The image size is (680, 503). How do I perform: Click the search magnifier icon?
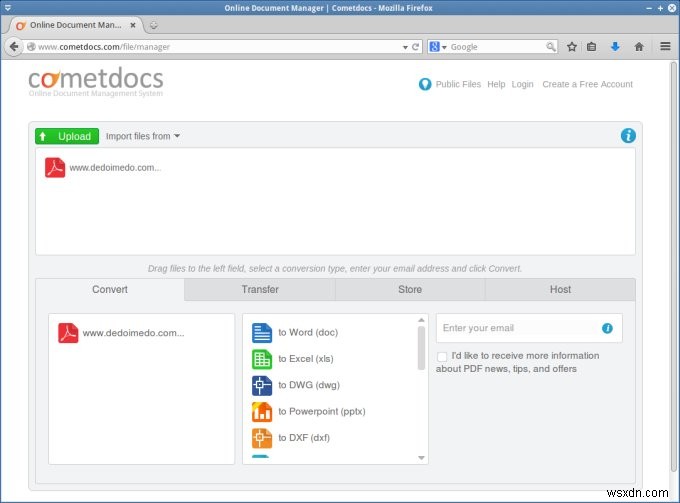click(551, 47)
